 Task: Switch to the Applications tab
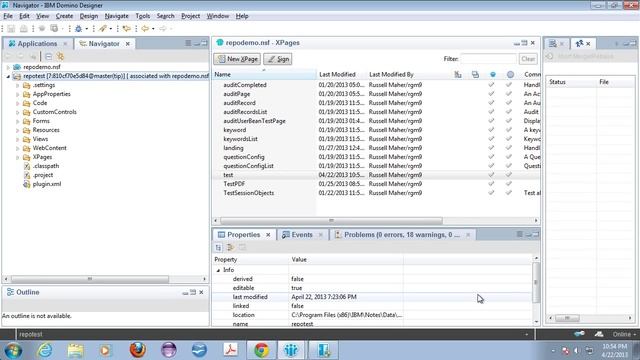coord(37,43)
